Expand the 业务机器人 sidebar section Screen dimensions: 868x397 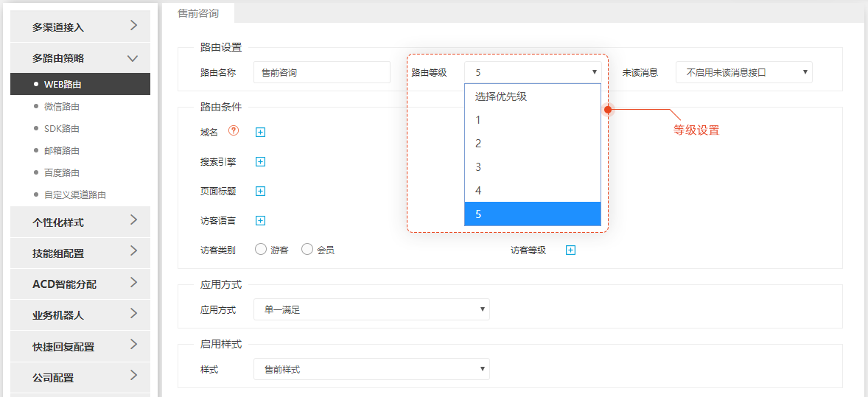(x=80, y=315)
